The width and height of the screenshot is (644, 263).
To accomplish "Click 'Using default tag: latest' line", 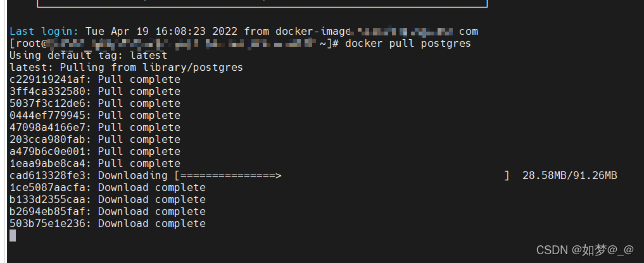I will click(88, 56).
